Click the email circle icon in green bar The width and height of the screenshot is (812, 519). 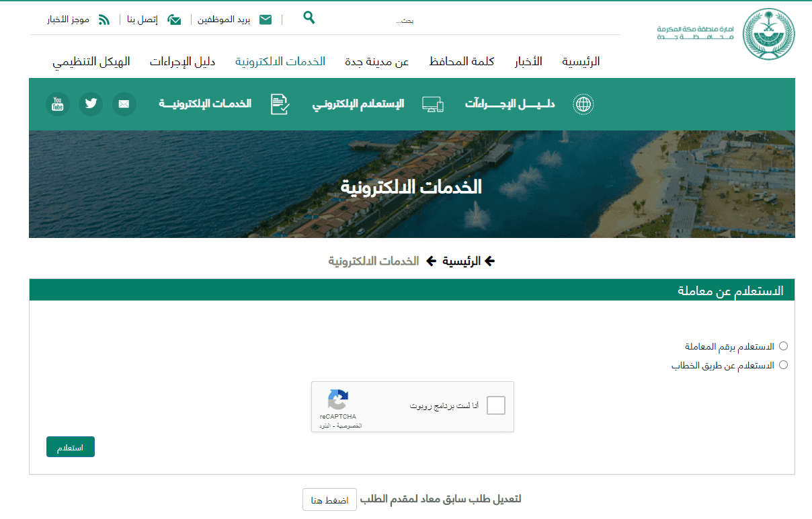point(124,104)
